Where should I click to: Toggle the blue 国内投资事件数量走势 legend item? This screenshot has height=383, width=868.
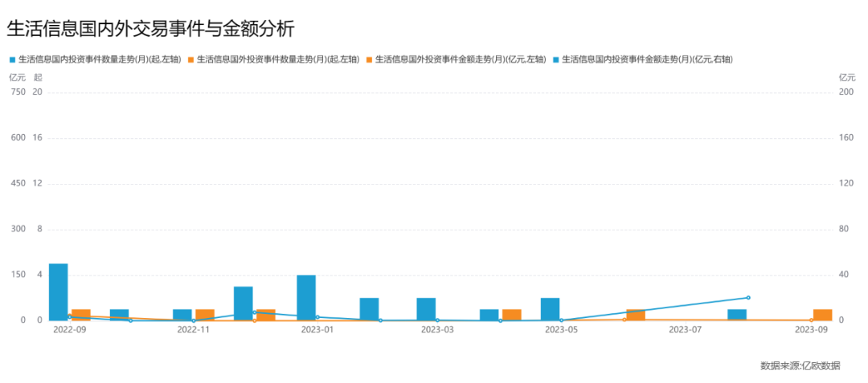pos(95,59)
